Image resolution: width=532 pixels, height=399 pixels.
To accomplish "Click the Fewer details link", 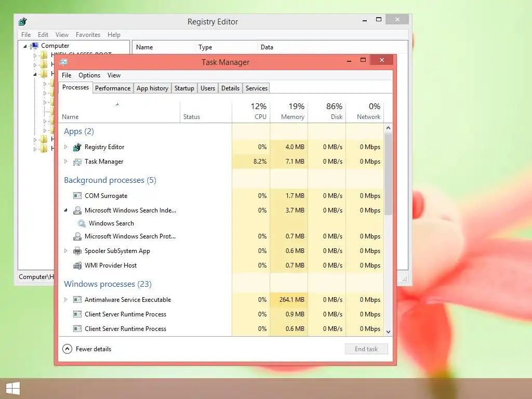I will point(94,349).
